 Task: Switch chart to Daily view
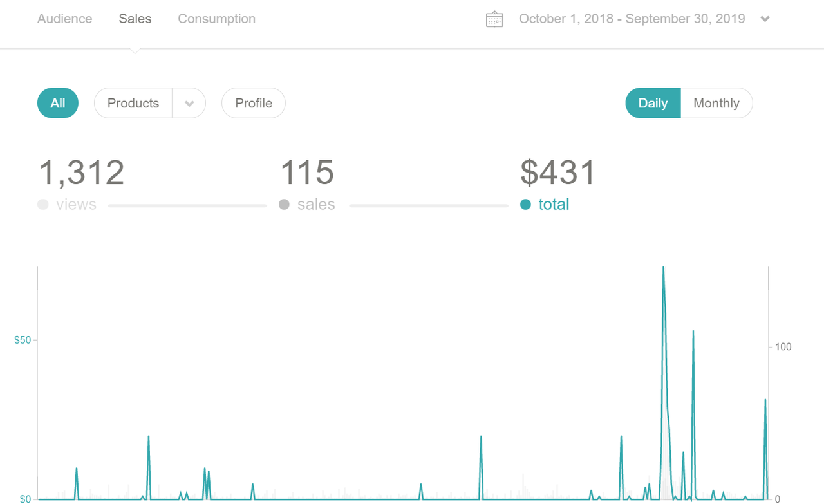click(x=653, y=103)
